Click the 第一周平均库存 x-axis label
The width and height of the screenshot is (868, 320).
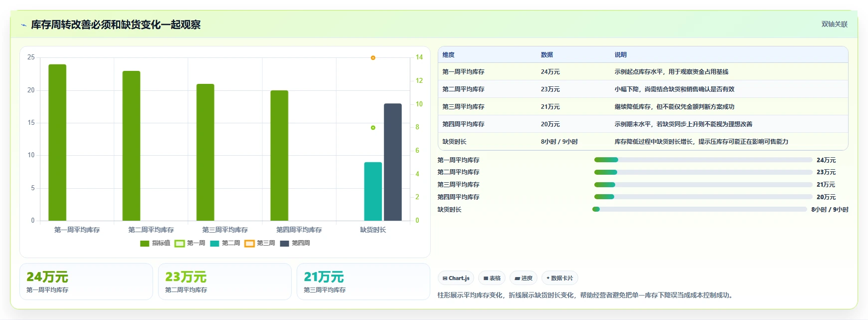coord(77,230)
